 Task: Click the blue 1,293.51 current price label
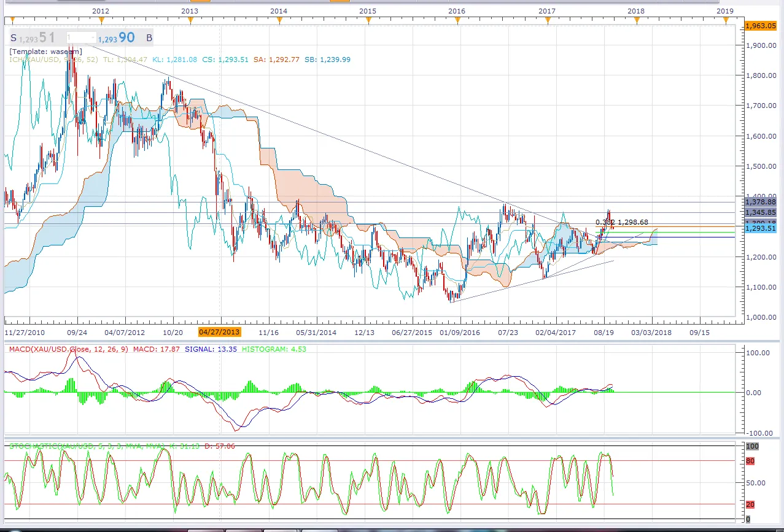[x=760, y=228]
